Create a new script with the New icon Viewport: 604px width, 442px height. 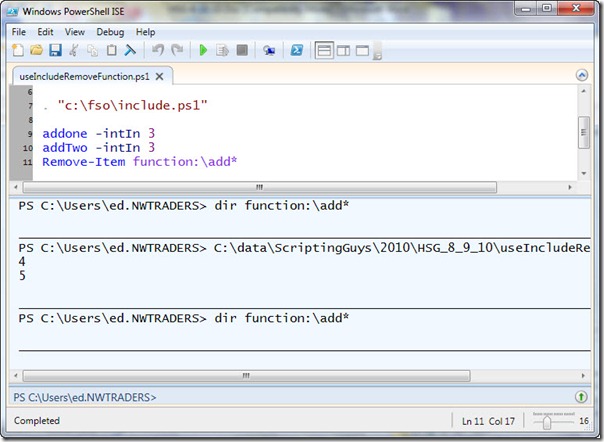[x=18, y=50]
